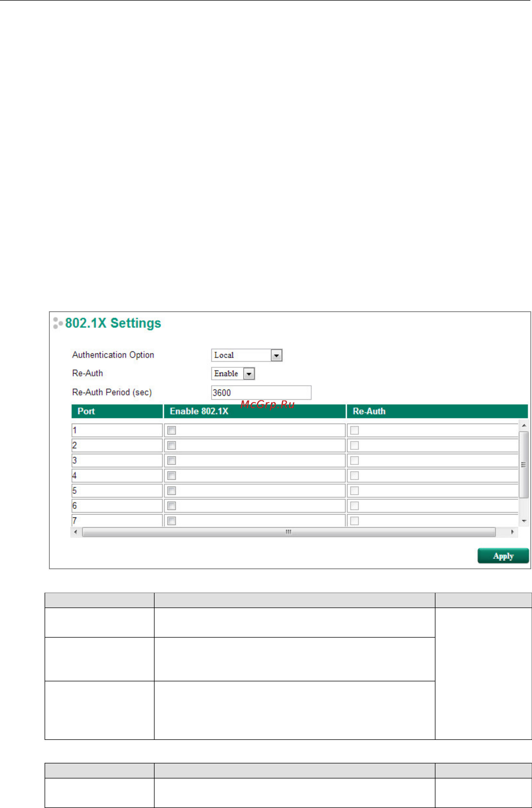Click the Re-Auth column header
Image resolution: width=532 pixels, height=808 pixels.
coord(437,411)
